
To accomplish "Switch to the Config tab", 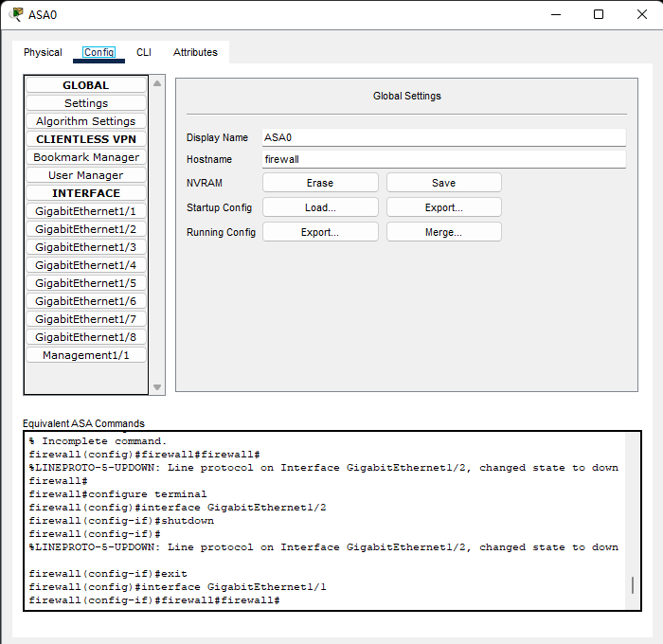I will pyautogui.click(x=99, y=52).
